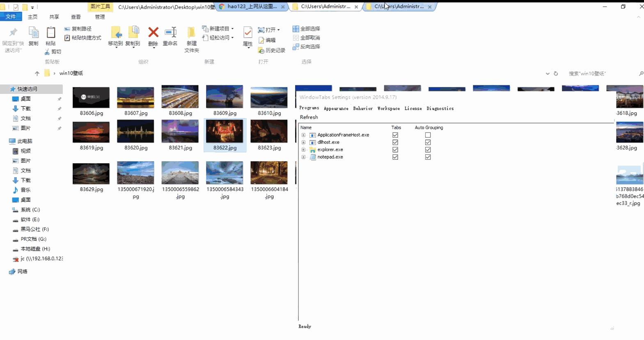Viewport: 644px width, 340px height.
Task: Uncheck Tabs for explorer.exe
Action: [x=395, y=150]
